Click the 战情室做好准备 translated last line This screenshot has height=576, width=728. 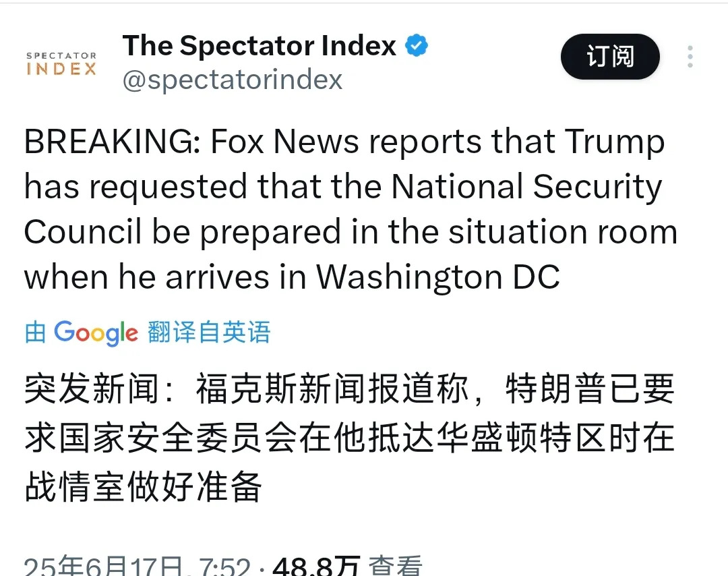144,486
